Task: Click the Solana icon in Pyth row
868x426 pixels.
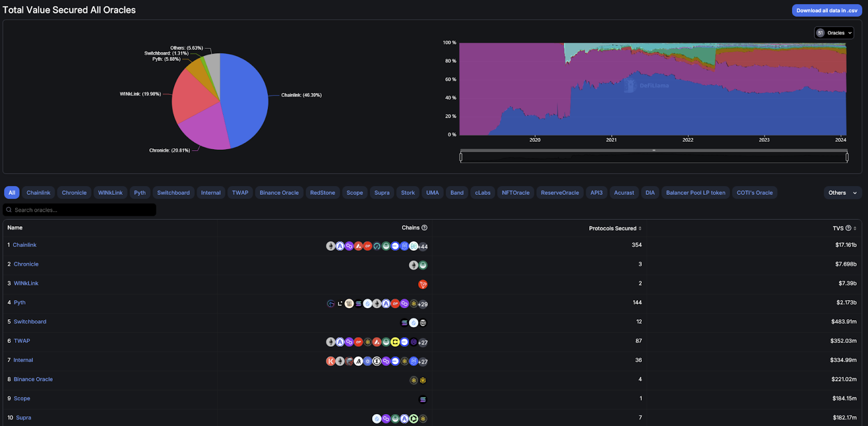Action: point(359,304)
